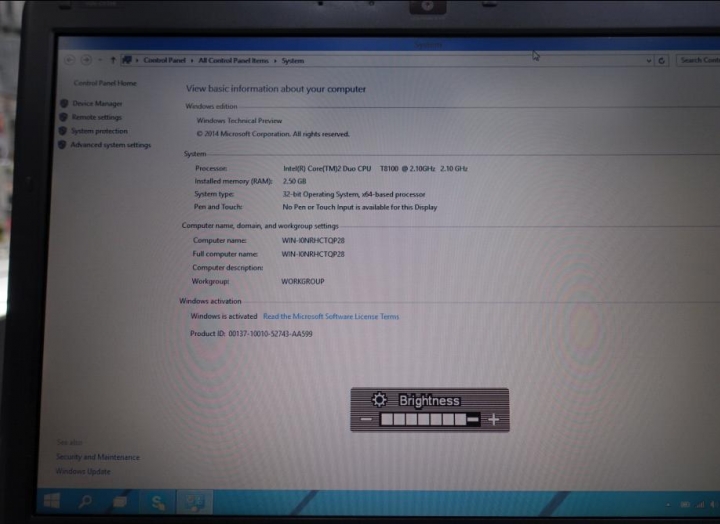
Task: Increase brightness with plus button
Action: click(494, 419)
